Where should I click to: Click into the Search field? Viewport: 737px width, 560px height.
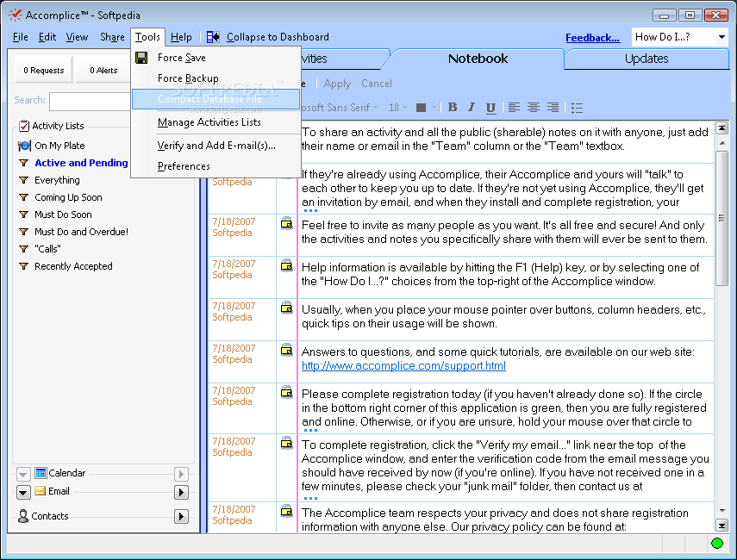(x=90, y=101)
